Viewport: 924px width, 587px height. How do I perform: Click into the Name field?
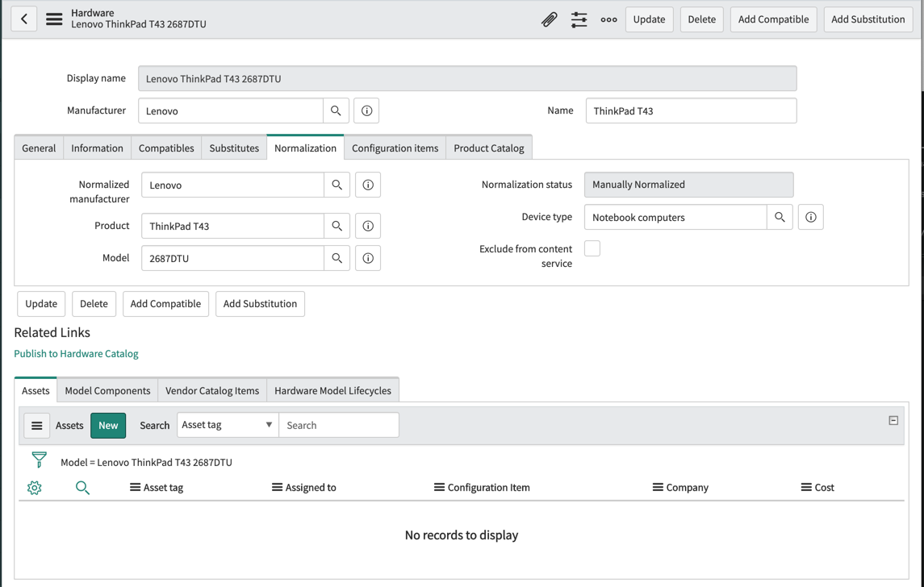tap(692, 110)
